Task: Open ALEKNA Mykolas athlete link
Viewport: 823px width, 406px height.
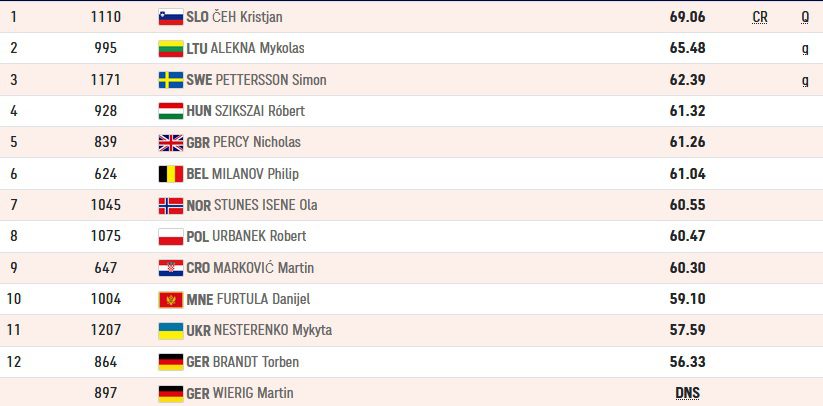Action: tap(257, 48)
